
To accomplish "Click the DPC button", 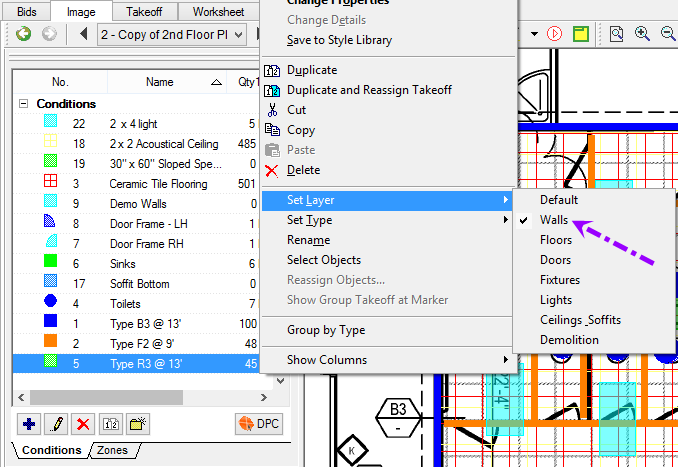I will (x=259, y=424).
